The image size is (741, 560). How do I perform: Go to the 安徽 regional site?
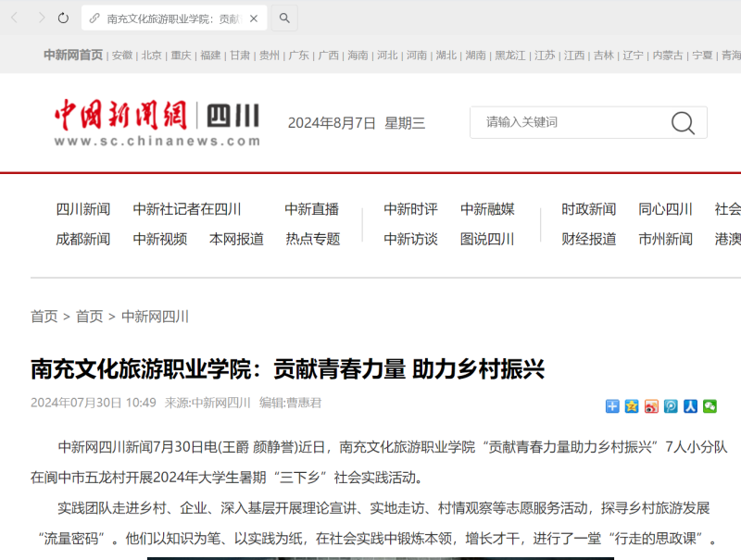122,56
